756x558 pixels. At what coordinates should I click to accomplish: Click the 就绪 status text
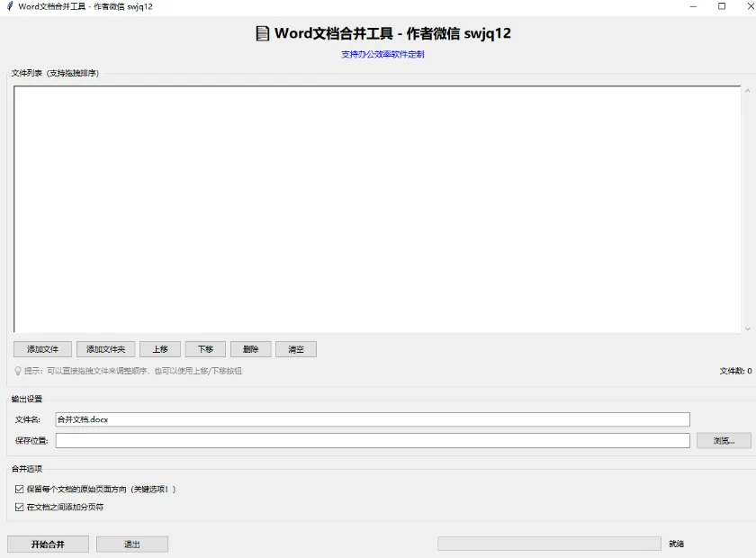[676, 544]
